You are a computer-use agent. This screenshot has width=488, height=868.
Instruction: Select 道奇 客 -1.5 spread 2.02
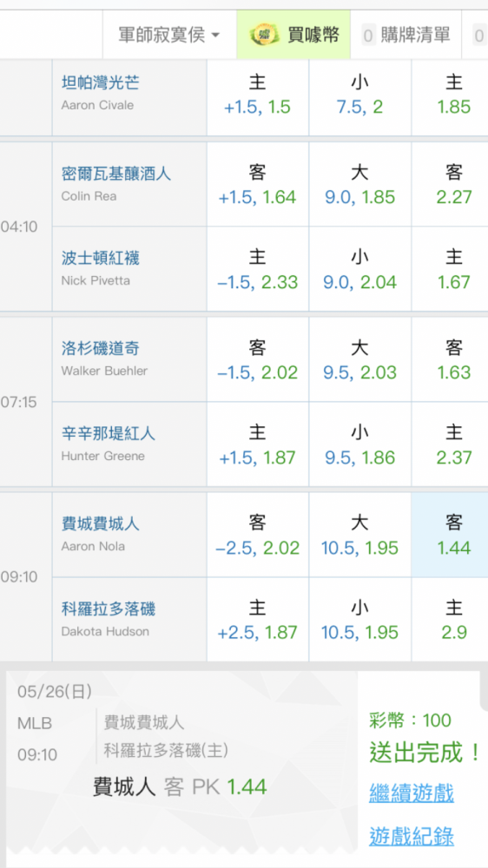tap(258, 359)
